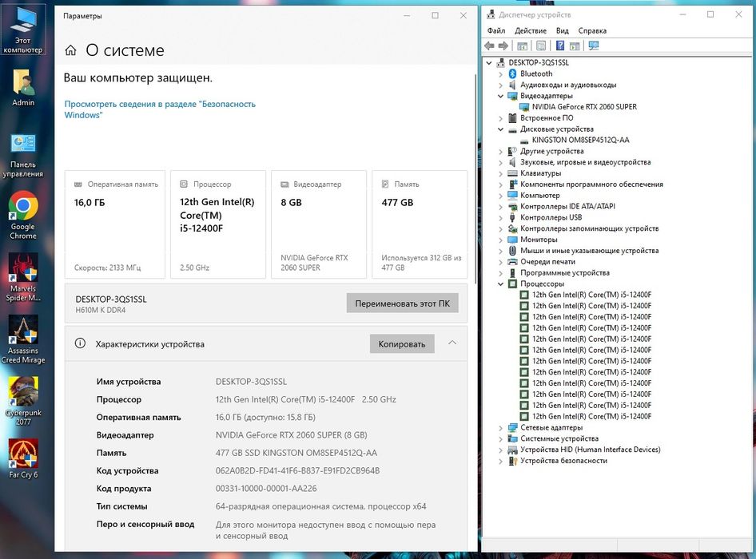Expand Устройства безопасности node
Screen dimensions: 756x559
coord(500,462)
